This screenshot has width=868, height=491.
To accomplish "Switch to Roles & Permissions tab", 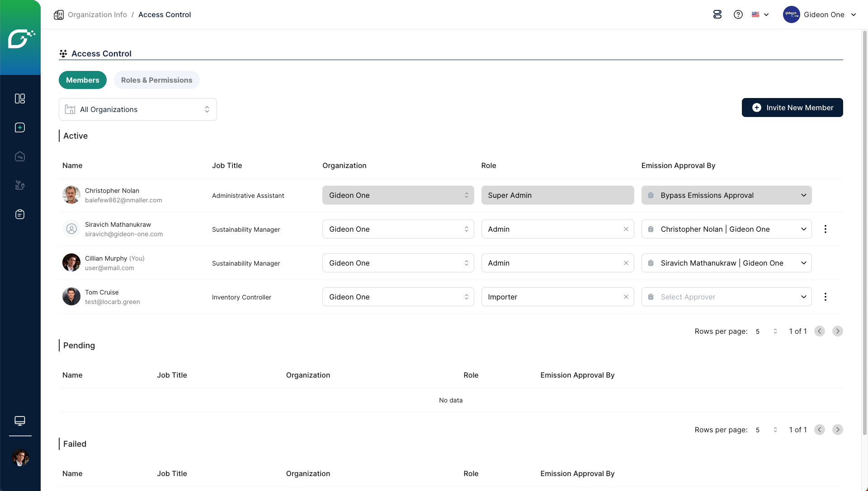I will 156,80.
